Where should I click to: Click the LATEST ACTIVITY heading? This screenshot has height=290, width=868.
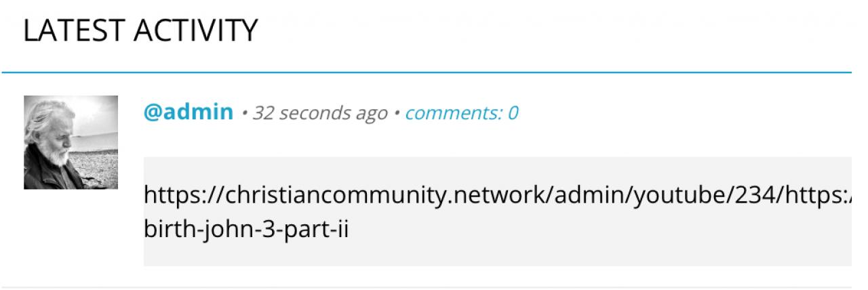tap(140, 31)
